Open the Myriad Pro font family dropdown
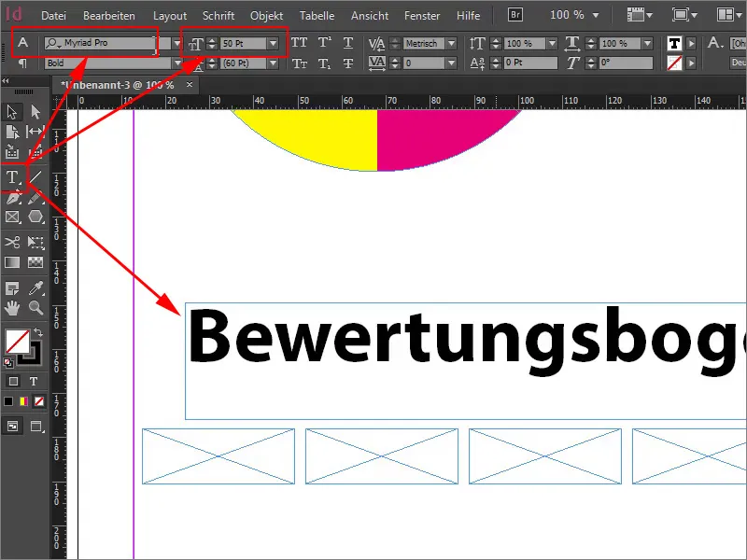The image size is (747, 560). click(x=177, y=43)
